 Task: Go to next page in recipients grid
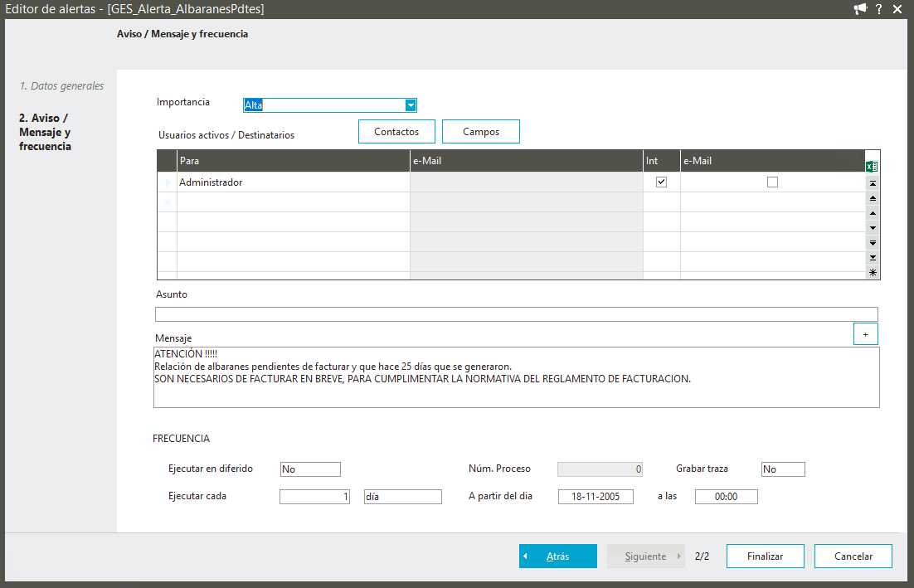(x=873, y=243)
